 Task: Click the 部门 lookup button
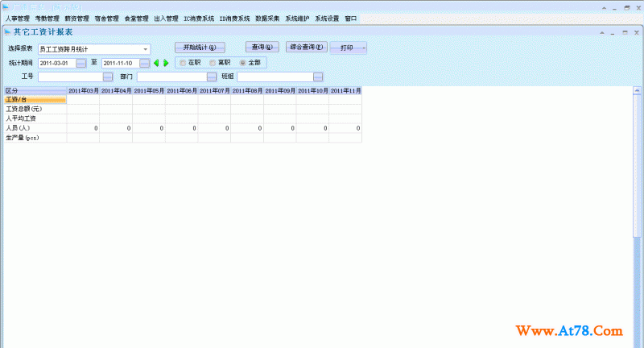[212, 77]
